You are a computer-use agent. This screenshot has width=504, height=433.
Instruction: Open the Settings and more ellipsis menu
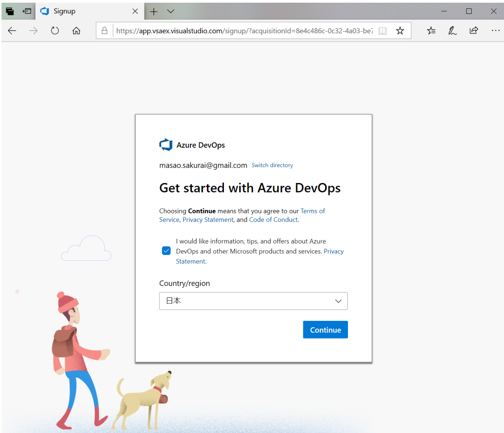coord(495,31)
